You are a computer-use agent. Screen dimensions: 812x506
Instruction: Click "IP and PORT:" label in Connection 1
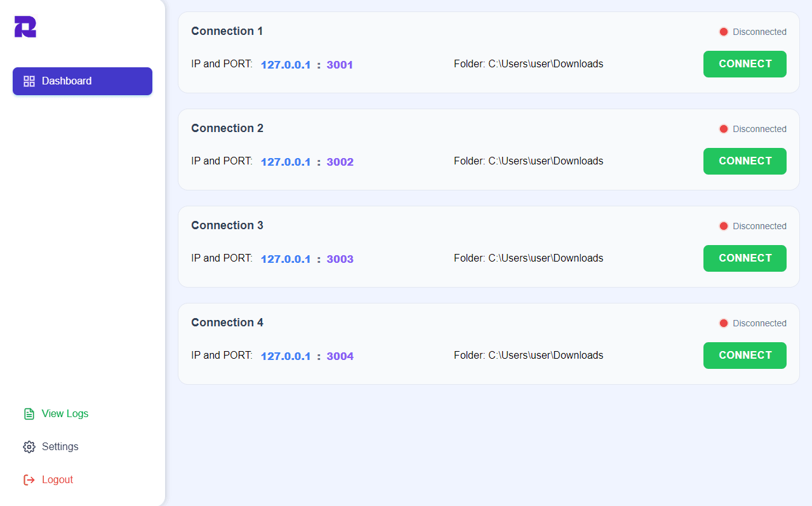tap(222, 64)
